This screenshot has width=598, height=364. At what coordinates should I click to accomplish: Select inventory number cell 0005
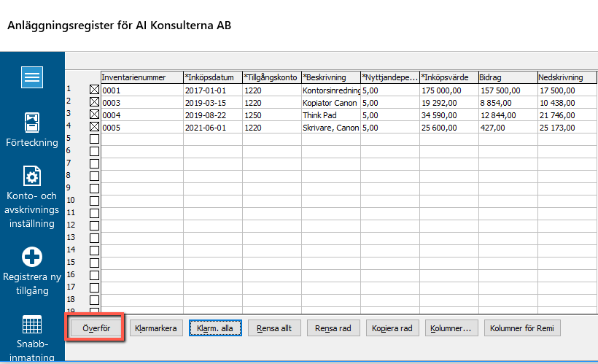click(142, 128)
